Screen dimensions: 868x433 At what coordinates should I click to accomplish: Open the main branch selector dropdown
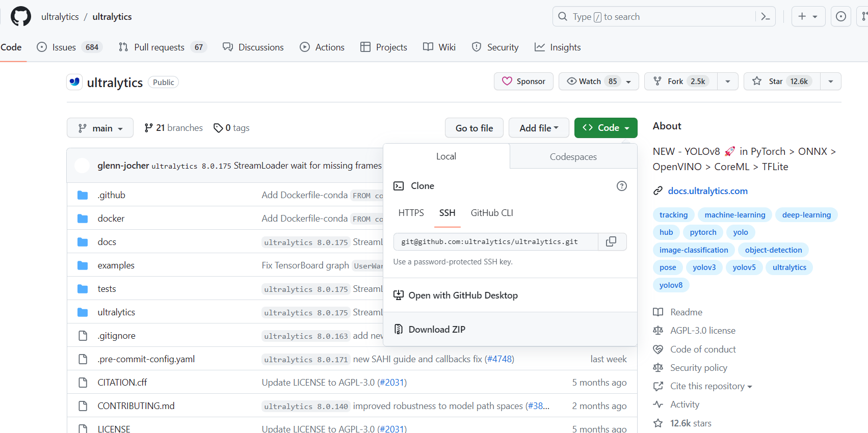click(x=100, y=128)
